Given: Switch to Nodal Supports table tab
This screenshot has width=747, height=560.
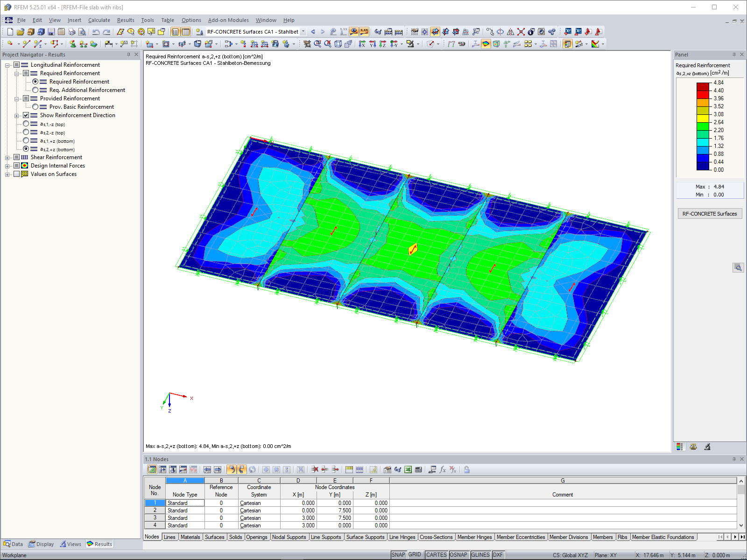Looking at the screenshot, I should (289, 537).
